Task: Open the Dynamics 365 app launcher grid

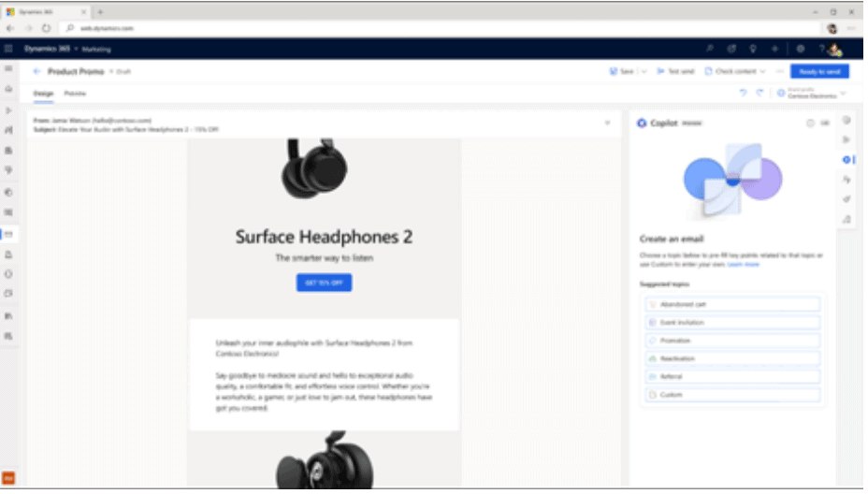Action: coord(9,49)
